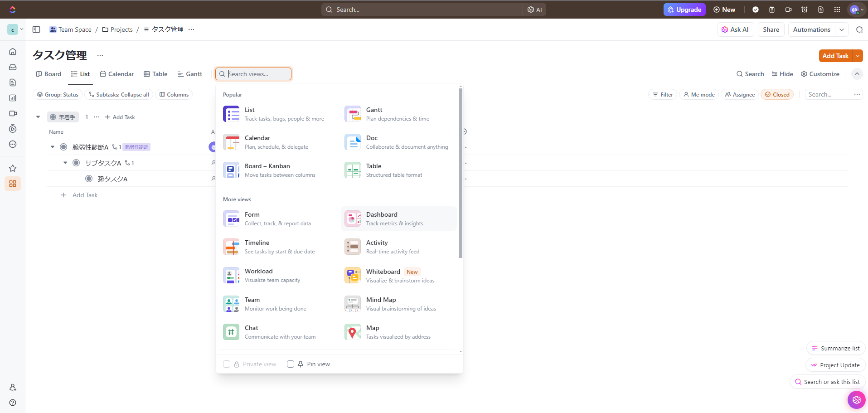Switch to the Table tab

pos(155,74)
